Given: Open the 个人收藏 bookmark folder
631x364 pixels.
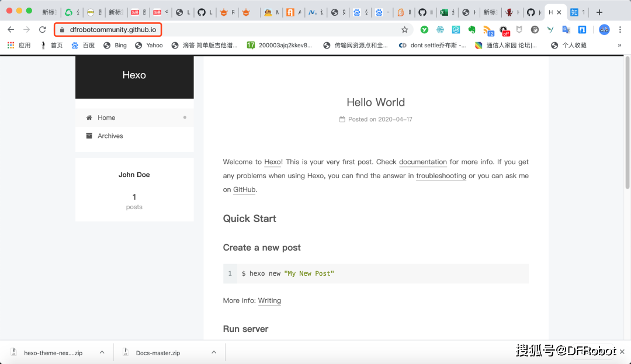Looking at the screenshot, I should click(568, 46).
